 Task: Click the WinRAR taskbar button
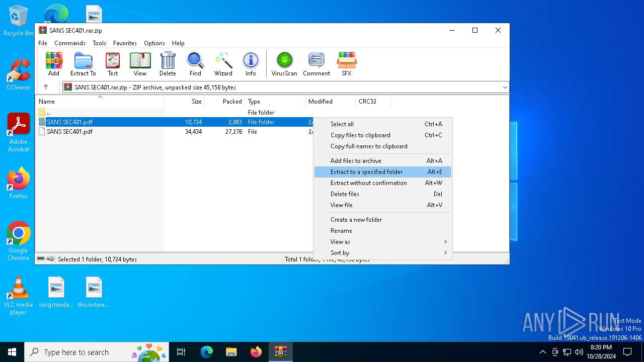click(281, 352)
